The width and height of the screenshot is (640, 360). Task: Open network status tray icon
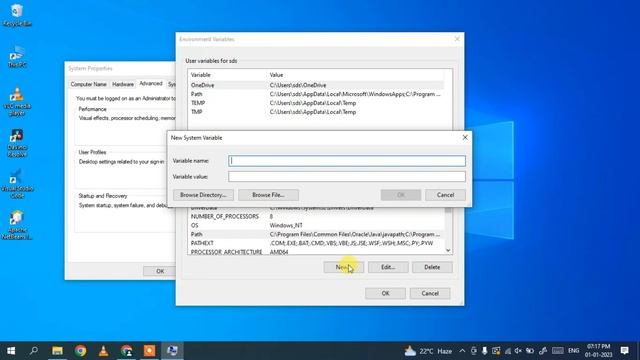coord(508,351)
